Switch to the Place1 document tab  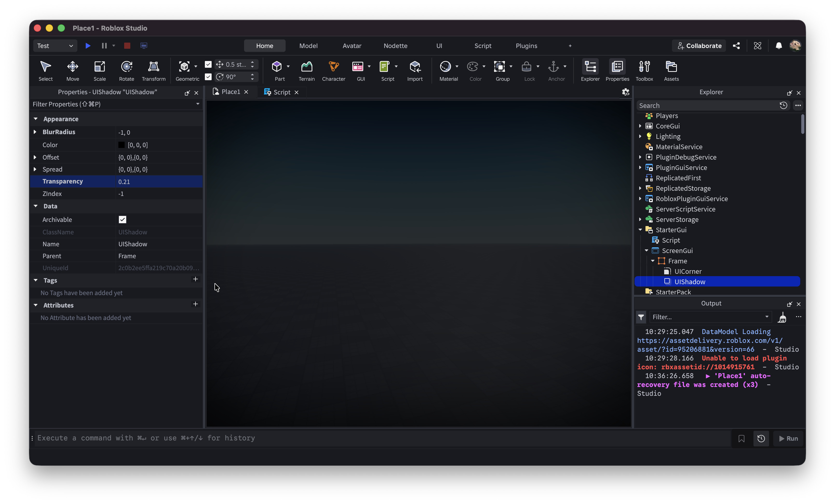(231, 92)
